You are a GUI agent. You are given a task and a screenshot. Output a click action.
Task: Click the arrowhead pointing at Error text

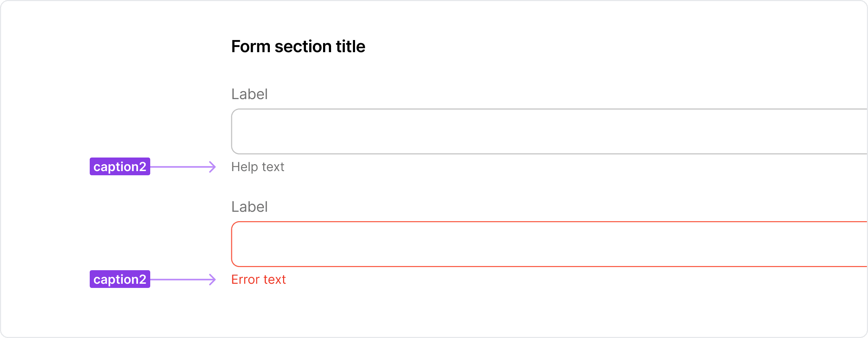212,280
